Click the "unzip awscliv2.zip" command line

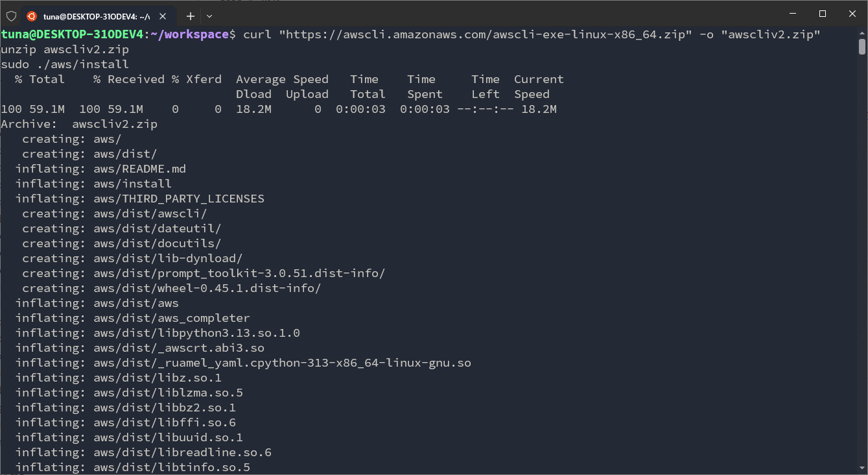pyautogui.click(x=65, y=49)
